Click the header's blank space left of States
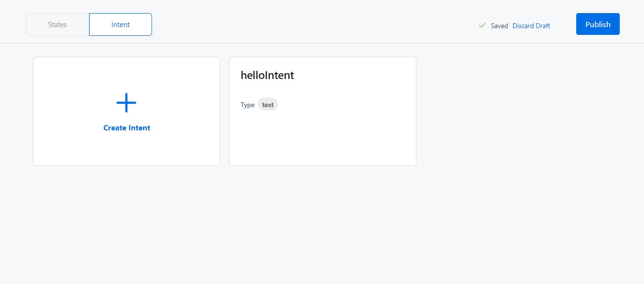644x284 pixels. [13, 24]
